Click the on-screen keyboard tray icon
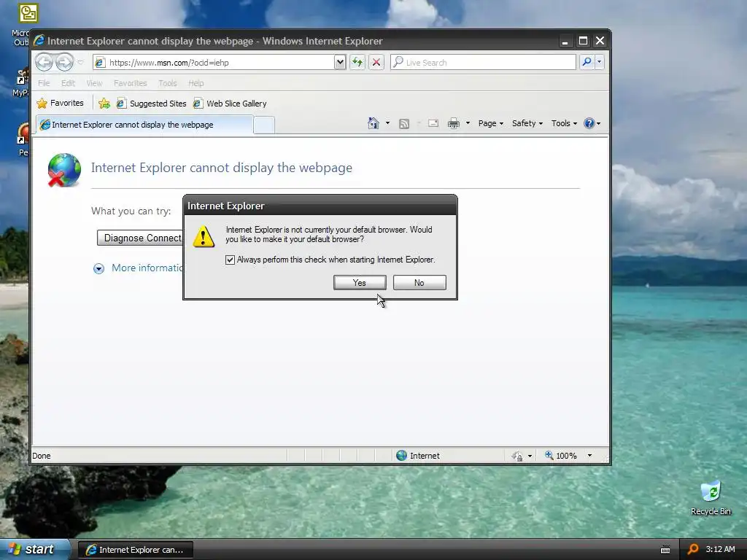Screen dimensions: 747x560 [665, 550]
